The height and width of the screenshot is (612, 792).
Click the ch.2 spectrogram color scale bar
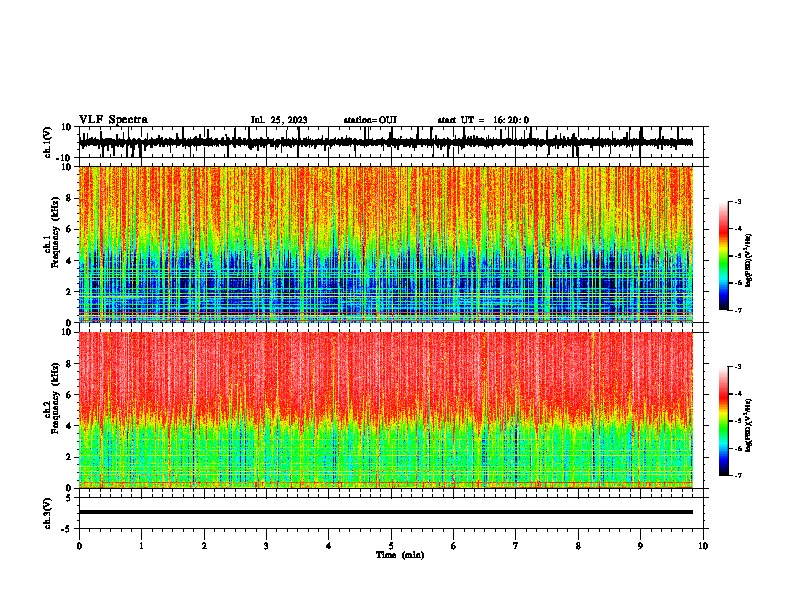[x=724, y=421]
